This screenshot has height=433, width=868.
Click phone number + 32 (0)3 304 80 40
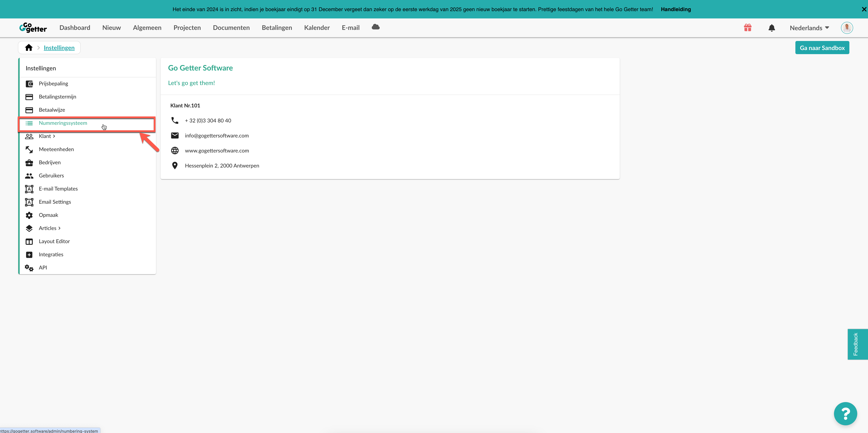[x=208, y=120]
